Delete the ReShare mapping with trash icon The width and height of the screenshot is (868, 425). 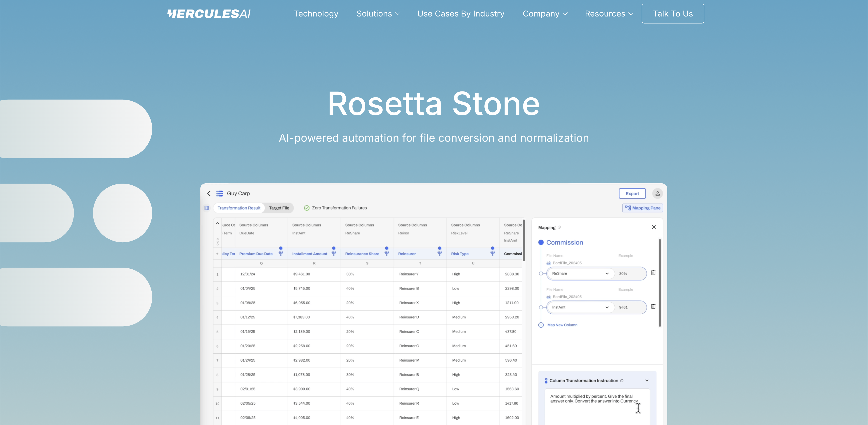click(653, 273)
